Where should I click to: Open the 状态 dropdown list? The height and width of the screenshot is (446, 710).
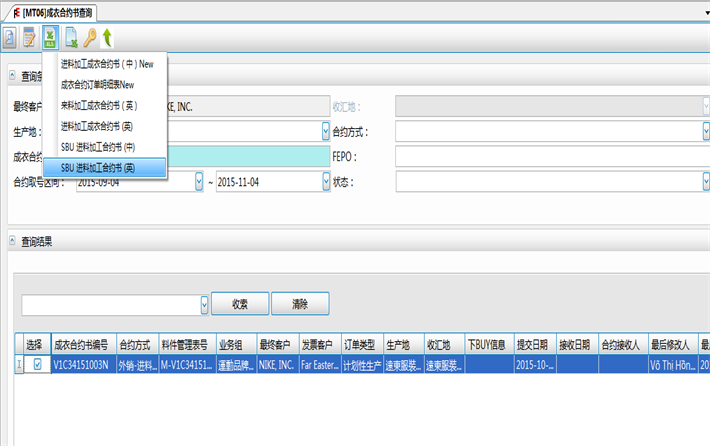click(705, 182)
